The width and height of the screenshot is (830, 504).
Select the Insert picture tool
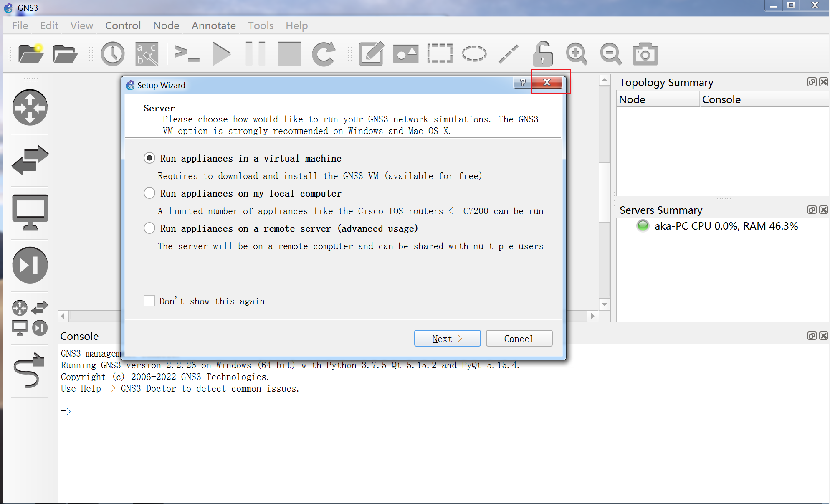(x=406, y=54)
